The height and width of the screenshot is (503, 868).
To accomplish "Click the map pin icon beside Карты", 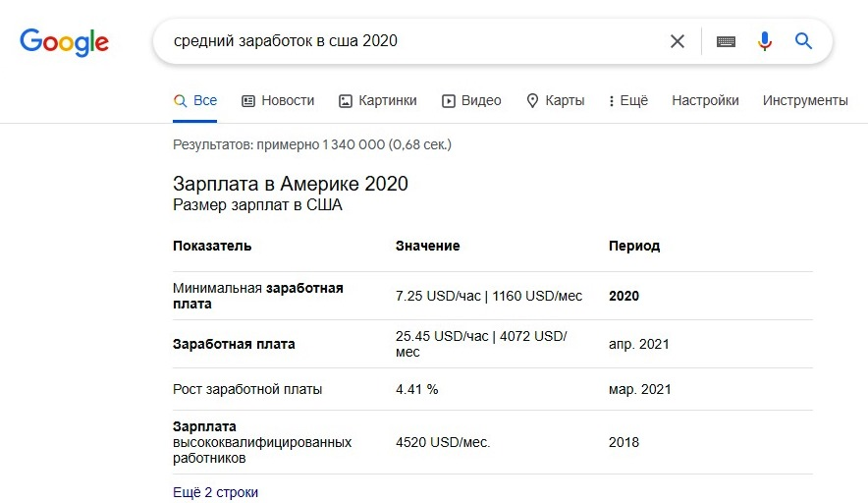I will (x=533, y=100).
